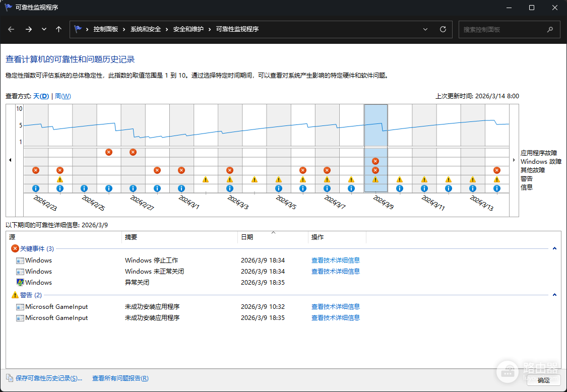Select application failure icon for 2026/2/27
567x392 pixels.
pos(133,152)
